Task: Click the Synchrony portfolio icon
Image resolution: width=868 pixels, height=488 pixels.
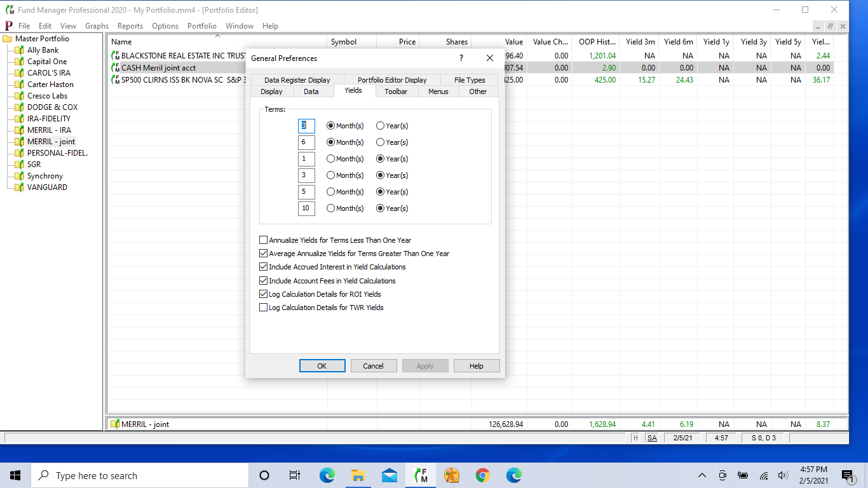Action: pos(20,176)
